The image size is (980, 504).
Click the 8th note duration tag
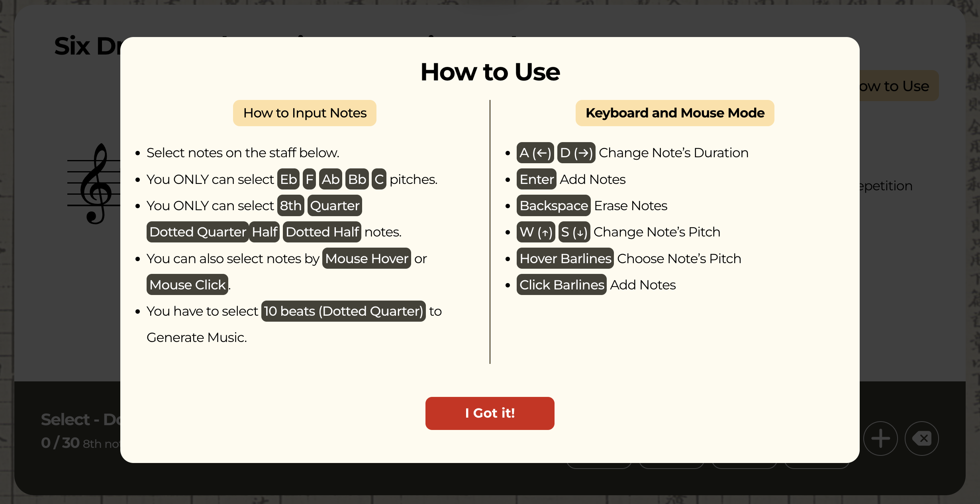click(x=291, y=205)
